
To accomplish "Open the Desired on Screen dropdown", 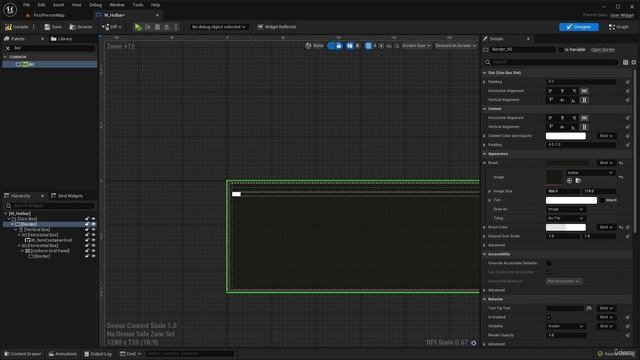I will point(455,46).
